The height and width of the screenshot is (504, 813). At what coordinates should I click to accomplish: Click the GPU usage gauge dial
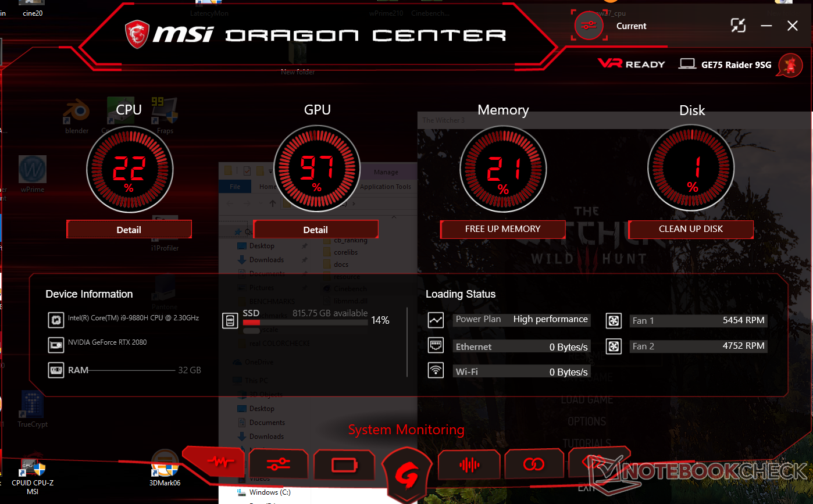(x=317, y=169)
